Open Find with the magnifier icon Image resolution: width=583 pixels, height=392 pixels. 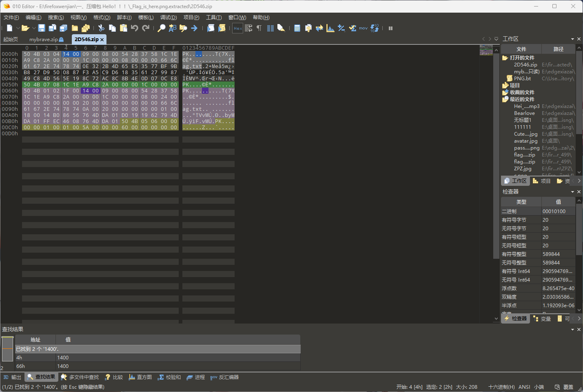[162, 28]
